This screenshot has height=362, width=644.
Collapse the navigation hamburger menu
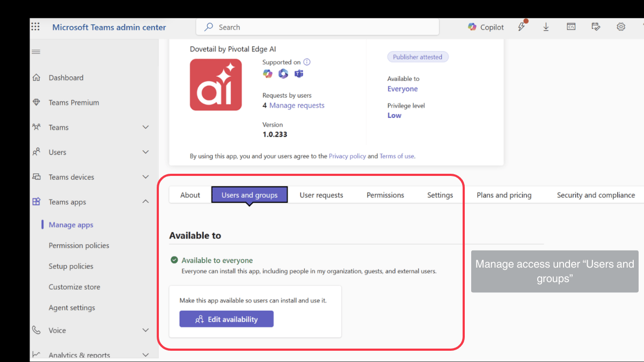click(36, 52)
